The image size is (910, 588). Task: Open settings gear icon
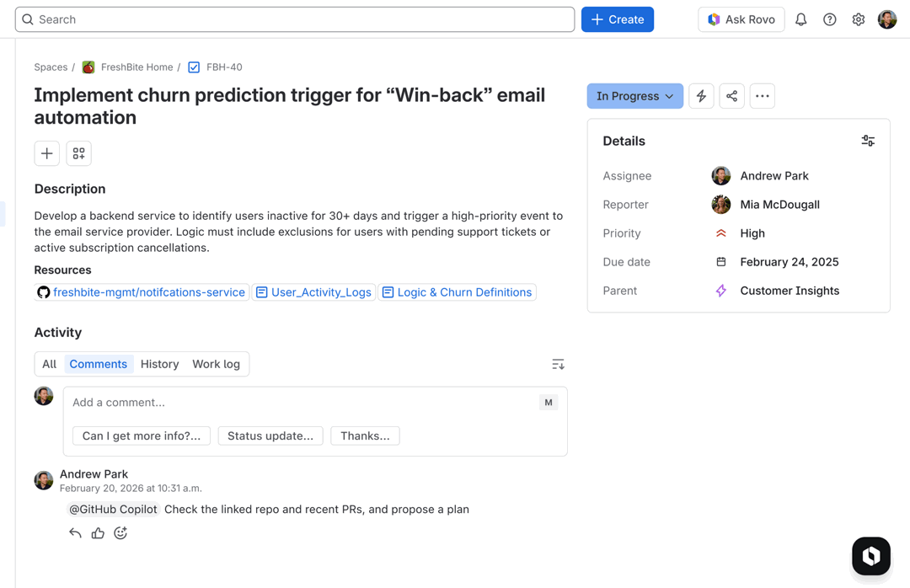(x=859, y=19)
